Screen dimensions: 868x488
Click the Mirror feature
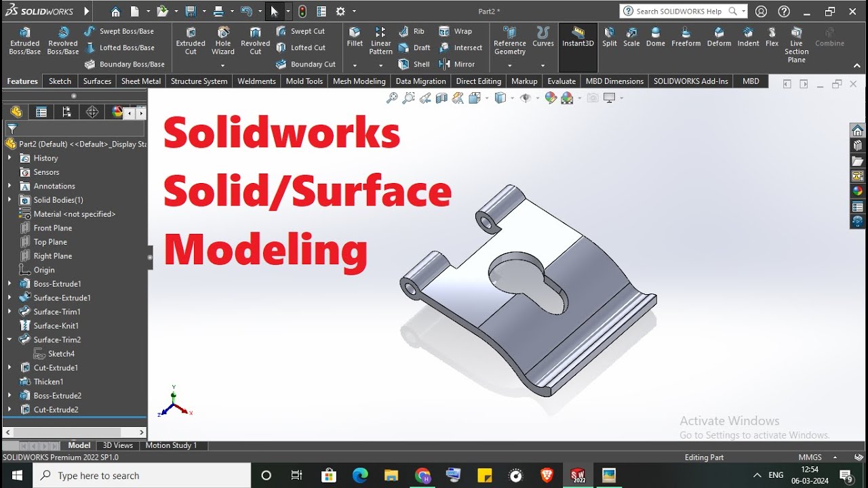(457, 64)
